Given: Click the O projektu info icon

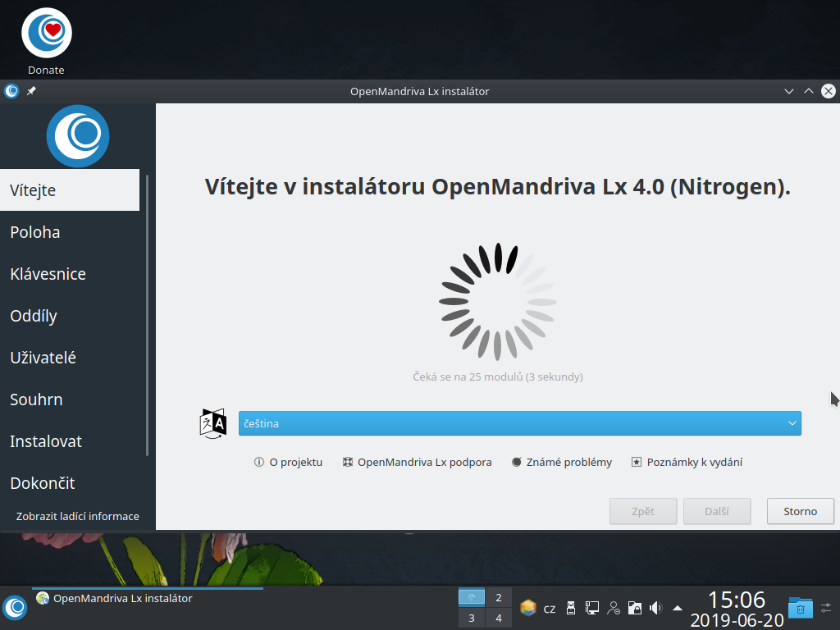Looking at the screenshot, I should click(259, 462).
